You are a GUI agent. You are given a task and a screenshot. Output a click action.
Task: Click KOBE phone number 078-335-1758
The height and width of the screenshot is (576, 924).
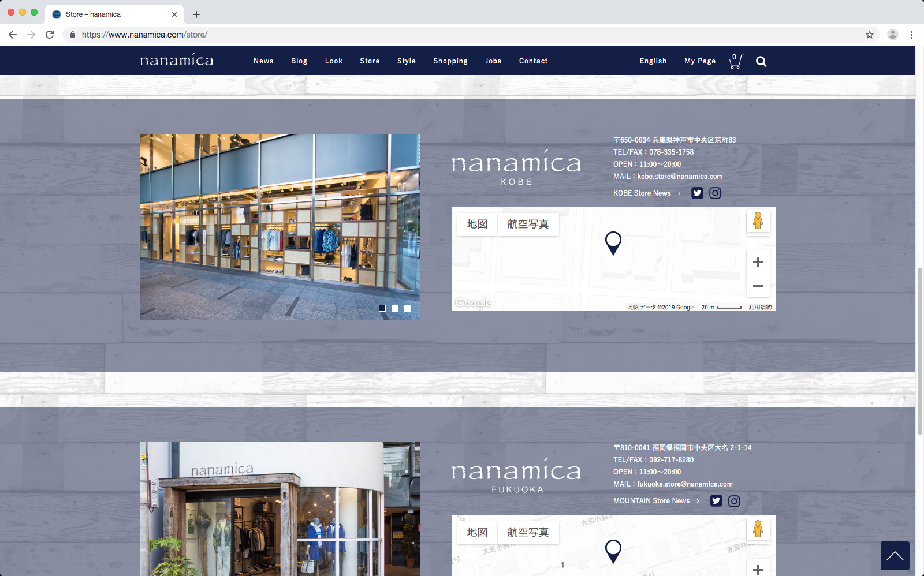[671, 152]
